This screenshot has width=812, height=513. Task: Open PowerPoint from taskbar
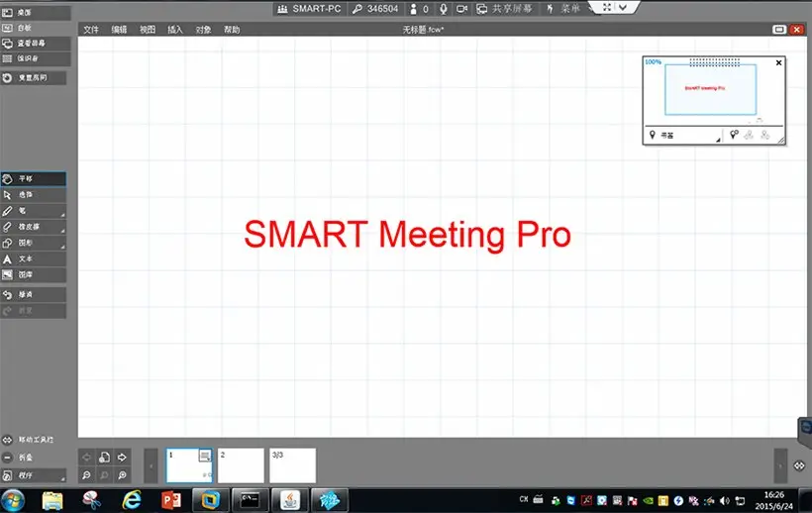point(171,500)
